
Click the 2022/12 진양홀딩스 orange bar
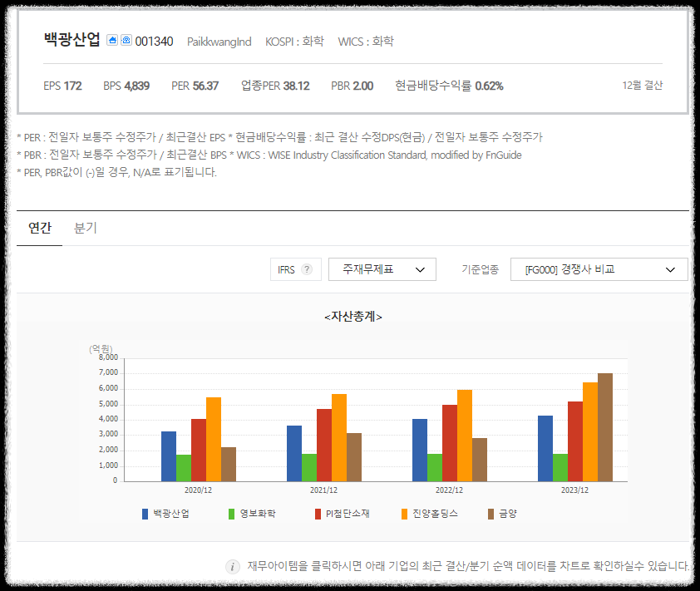pos(464,436)
